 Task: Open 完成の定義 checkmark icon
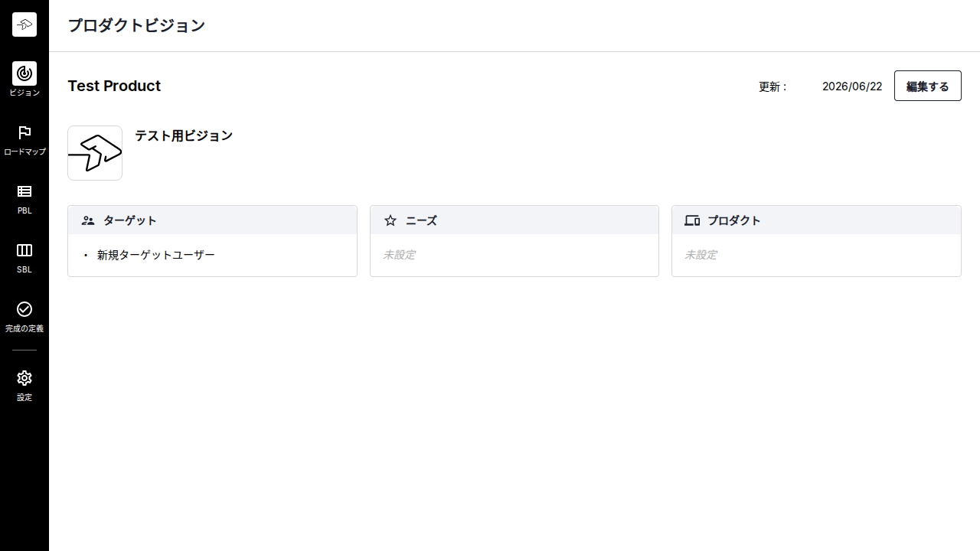point(24,309)
